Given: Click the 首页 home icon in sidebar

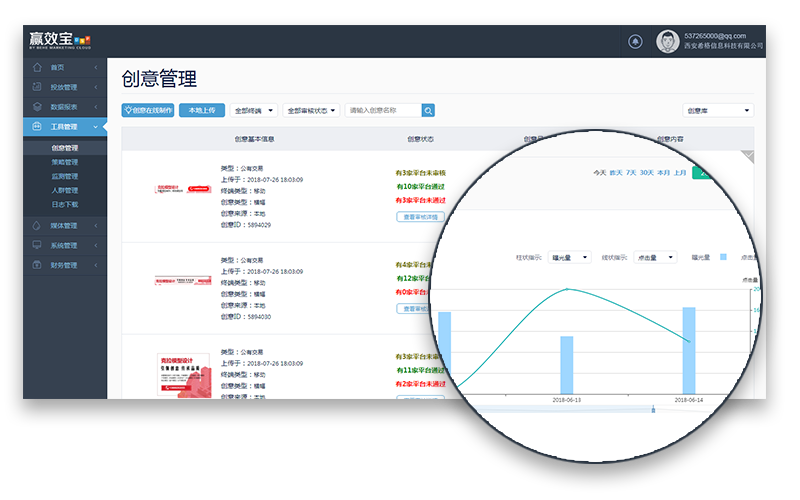Looking at the screenshot, I should tap(37, 68).
